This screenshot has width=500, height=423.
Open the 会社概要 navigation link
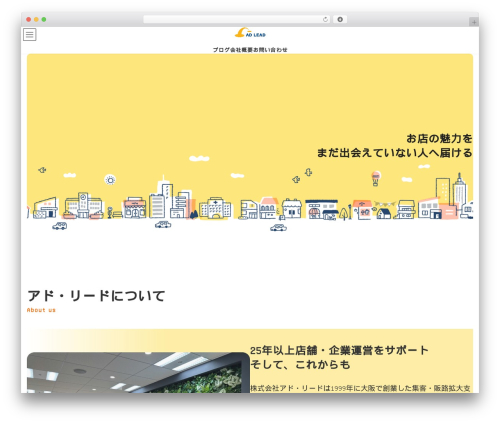coord(242,50)
